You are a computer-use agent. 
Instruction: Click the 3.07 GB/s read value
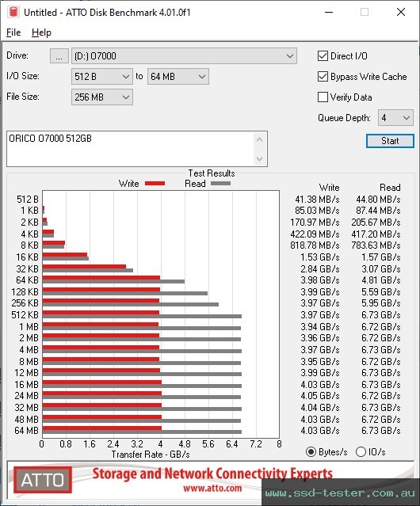coord(381,269)
